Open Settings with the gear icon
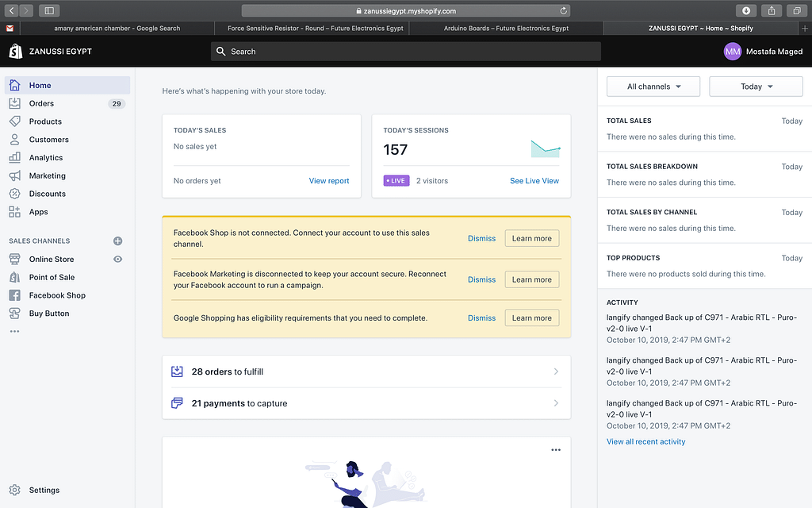 click(x=14, y=491)
